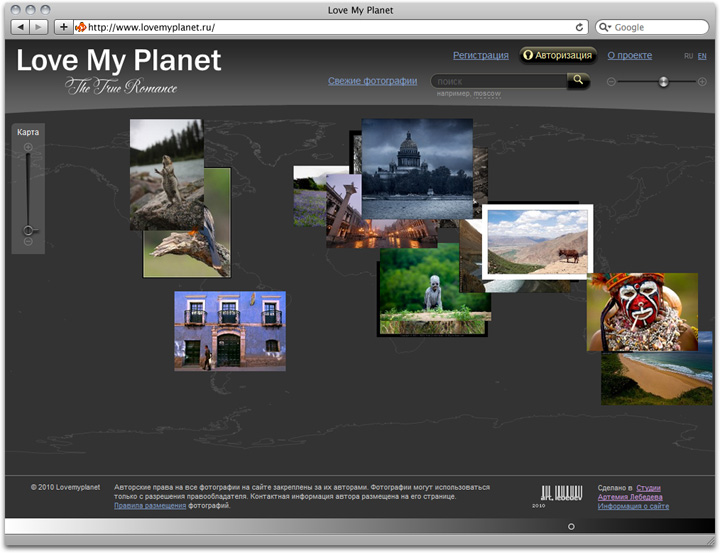This screenshot has width=720, height=553.
Task: Click the page reload icon in address bar
Action: click(579, 27)
